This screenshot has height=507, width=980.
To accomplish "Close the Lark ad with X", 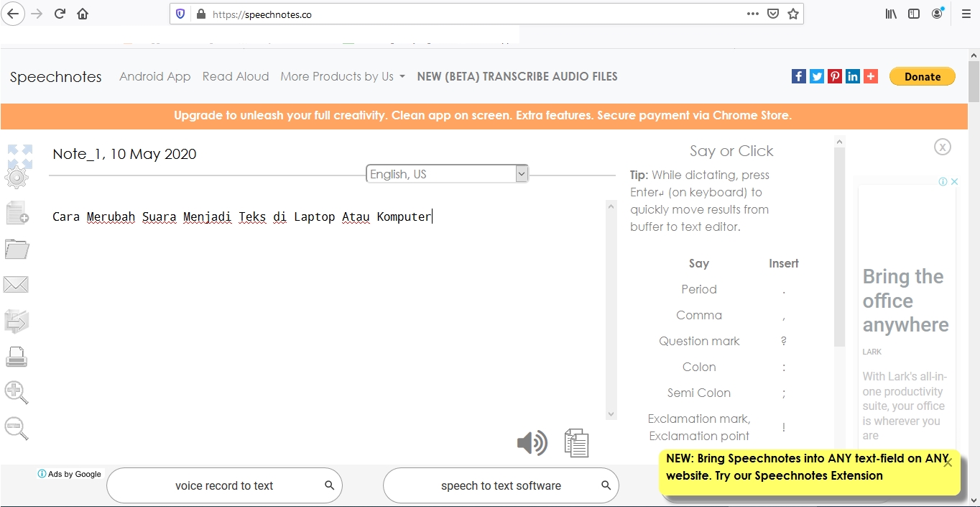I will [x=955, y=182].
